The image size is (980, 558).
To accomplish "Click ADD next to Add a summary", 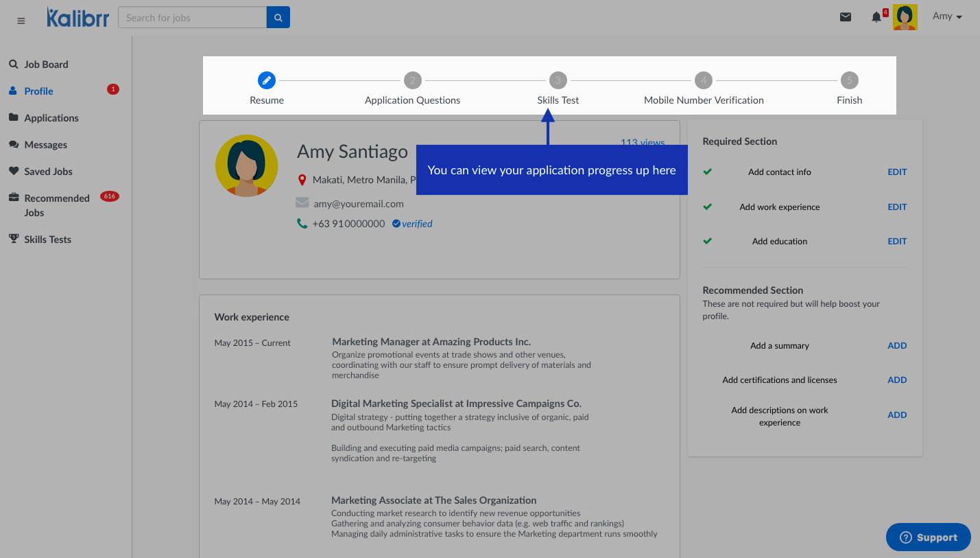I will [x=897, y=346].
